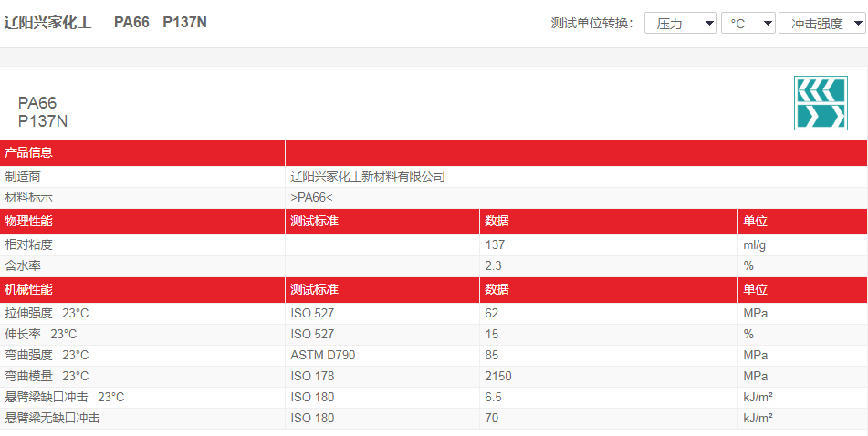868x436 pixels.
Task: Select ISO 180 in 悬臂梁无缺口冲击 row
Action: coord(312,419)
